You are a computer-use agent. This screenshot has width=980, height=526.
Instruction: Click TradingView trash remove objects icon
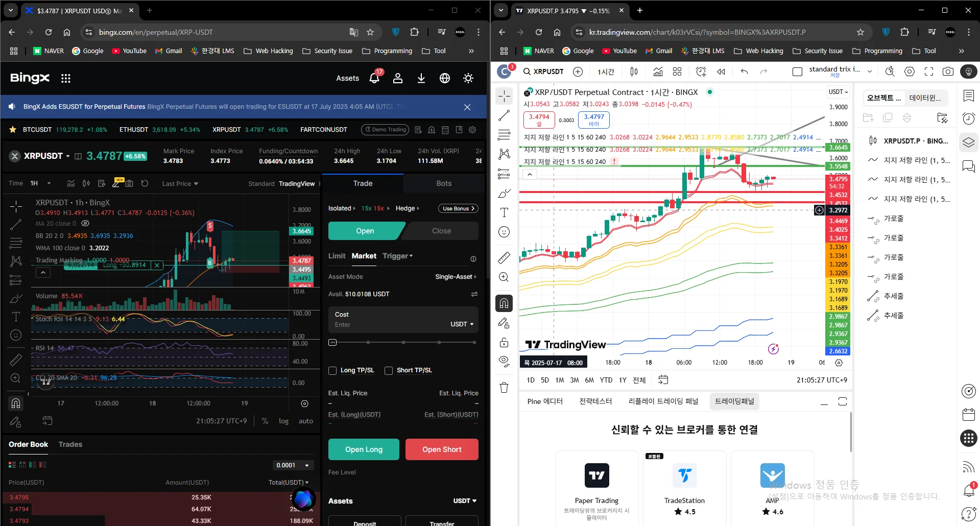pyautogui.click(x=504, y=388)
